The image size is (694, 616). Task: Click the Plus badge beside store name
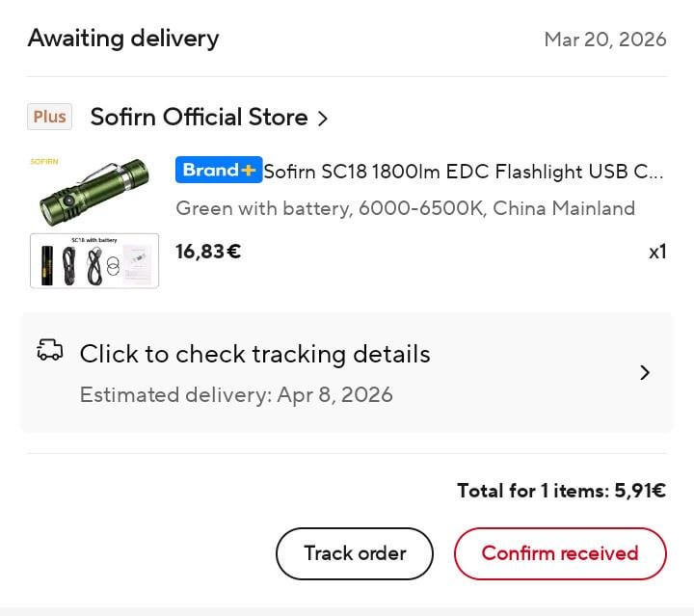click(49, 117)
